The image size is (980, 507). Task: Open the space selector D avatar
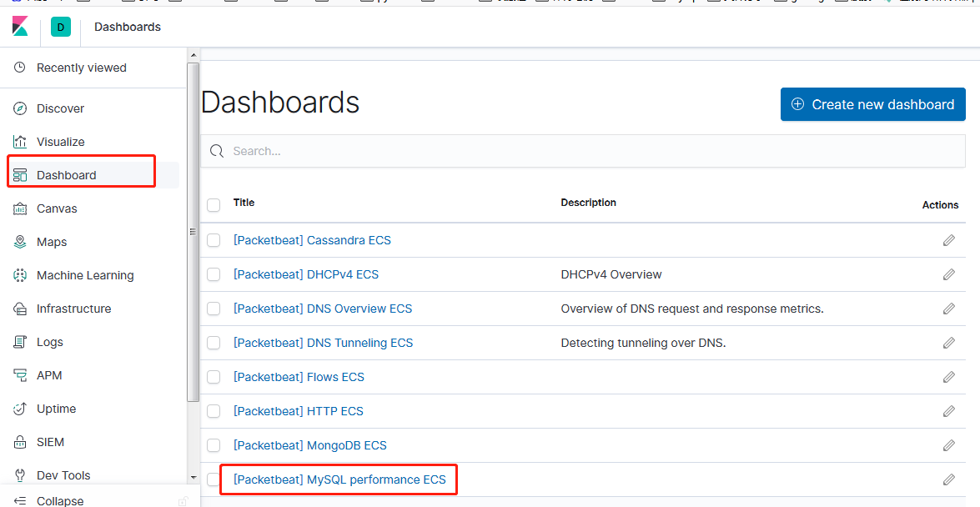[60, 28]
